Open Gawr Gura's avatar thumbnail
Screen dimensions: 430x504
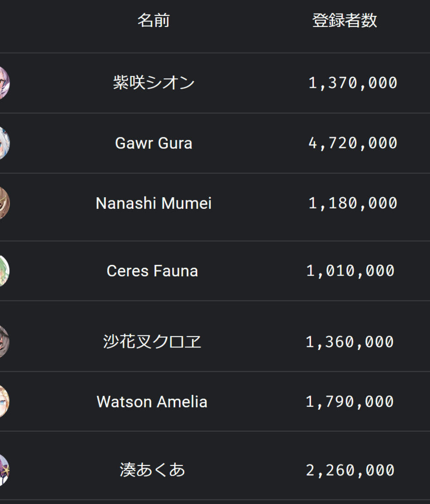(4, 143)
